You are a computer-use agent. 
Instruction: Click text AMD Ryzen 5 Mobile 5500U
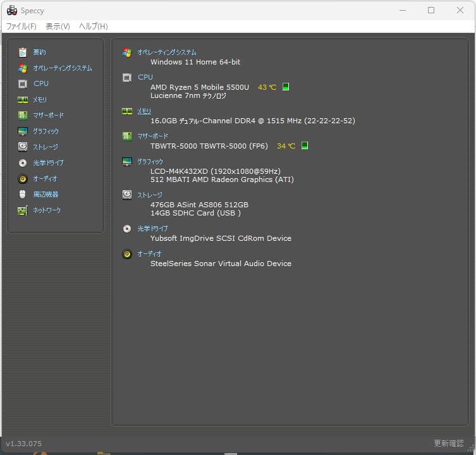[x=200, y=87]
